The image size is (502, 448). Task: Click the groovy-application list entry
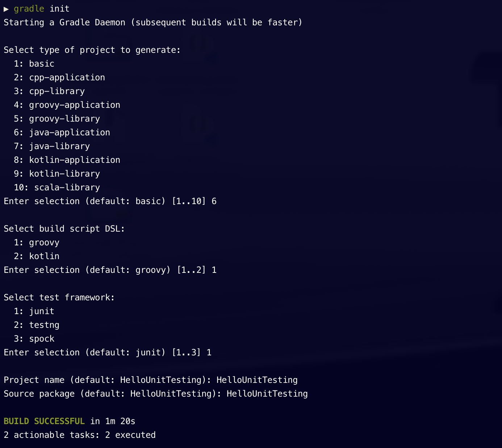(x=67, y=105)
